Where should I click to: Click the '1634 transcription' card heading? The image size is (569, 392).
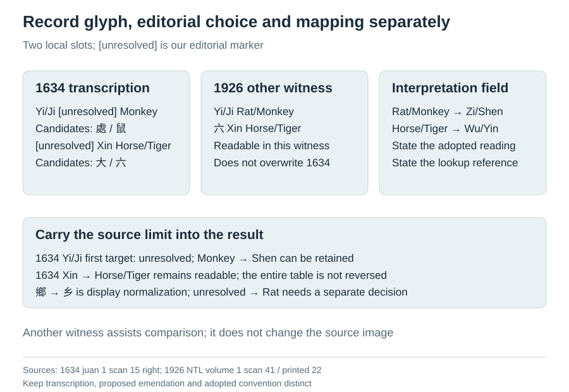tap(92, 89)
